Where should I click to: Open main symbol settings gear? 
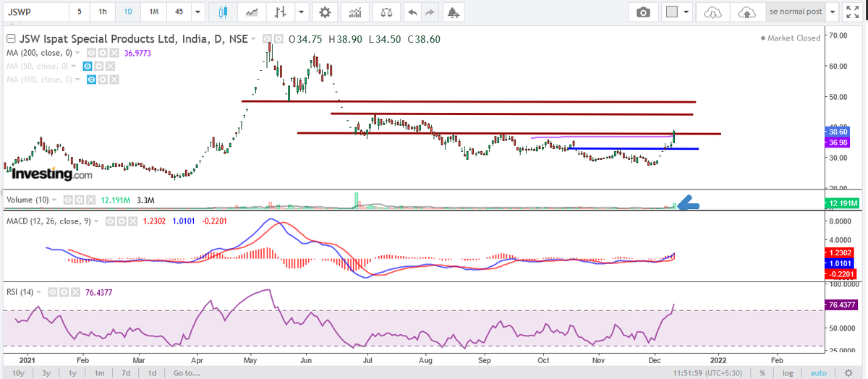tap(278, 39)
